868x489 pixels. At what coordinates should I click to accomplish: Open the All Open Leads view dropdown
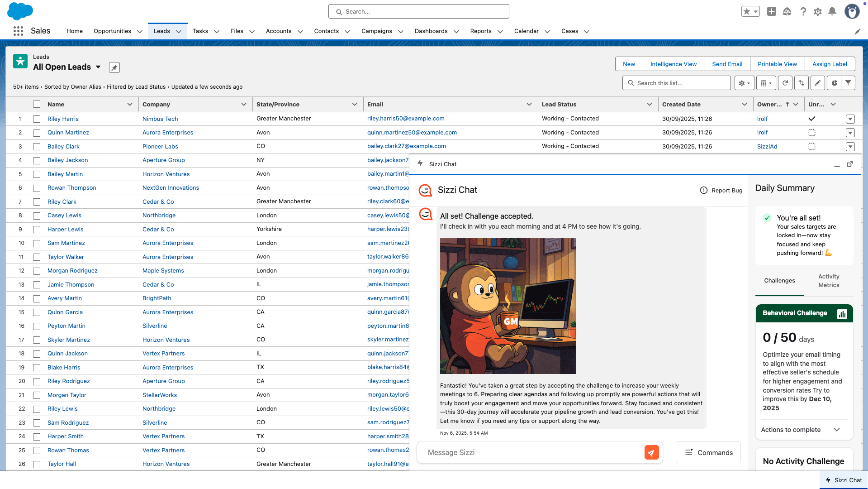(x=98, y=67)
